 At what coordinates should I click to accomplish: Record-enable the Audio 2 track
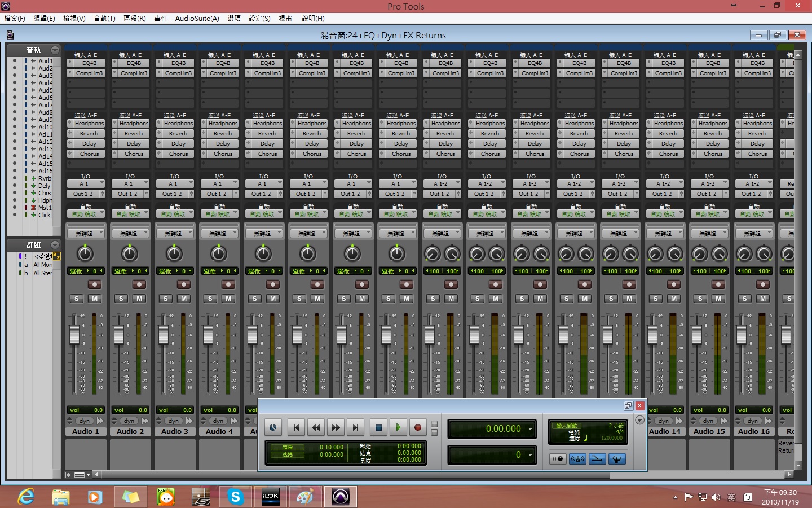(139, 284)
